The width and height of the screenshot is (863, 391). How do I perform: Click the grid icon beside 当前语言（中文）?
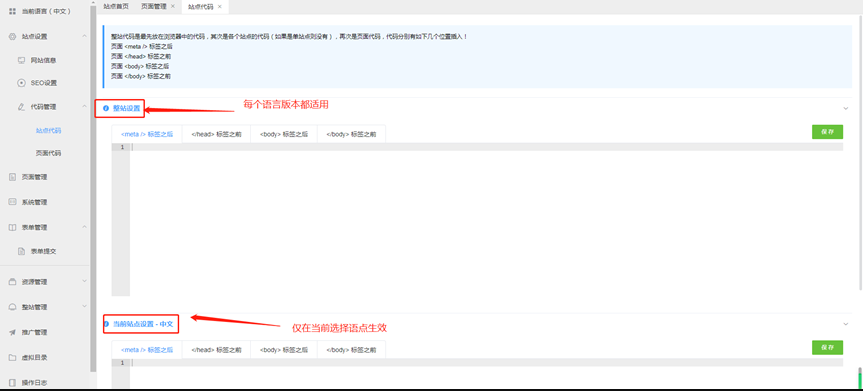pyautogui.click(x=12, y=11)
